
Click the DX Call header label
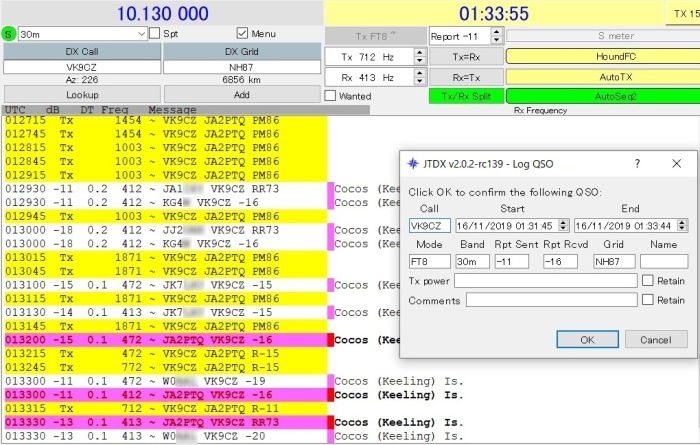tap(82, 51)
